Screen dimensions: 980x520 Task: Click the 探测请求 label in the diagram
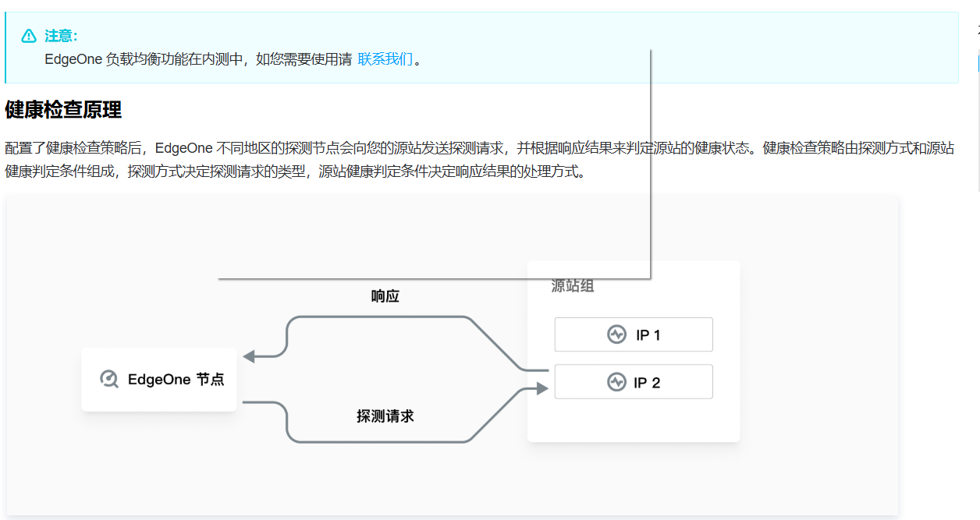pos(385,416)
